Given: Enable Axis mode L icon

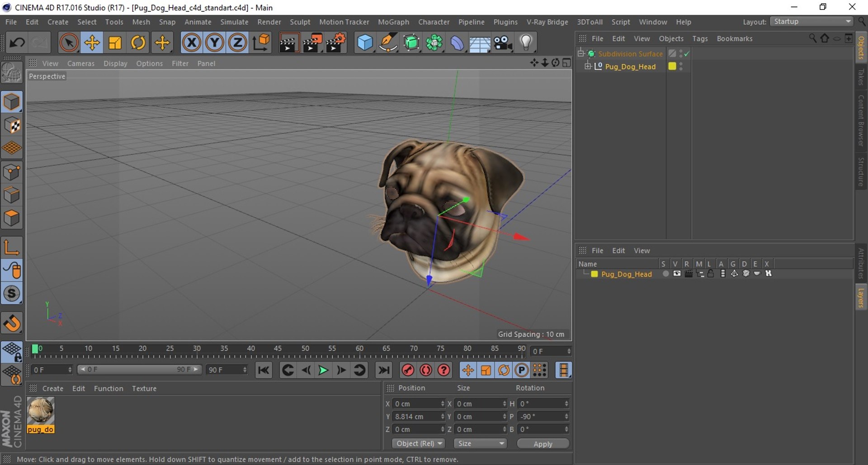Looking at the screenshot, I should coord(12,247).
